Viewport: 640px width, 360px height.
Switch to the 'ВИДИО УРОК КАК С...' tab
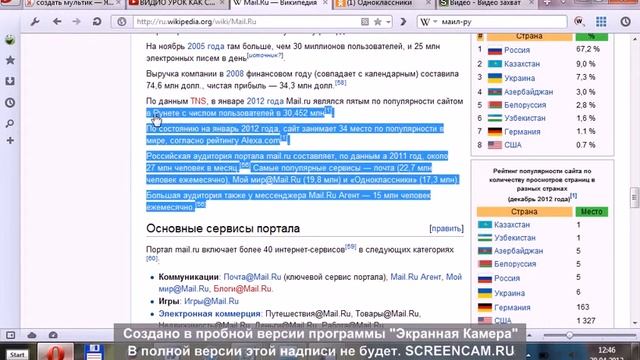tap(176, 3)
